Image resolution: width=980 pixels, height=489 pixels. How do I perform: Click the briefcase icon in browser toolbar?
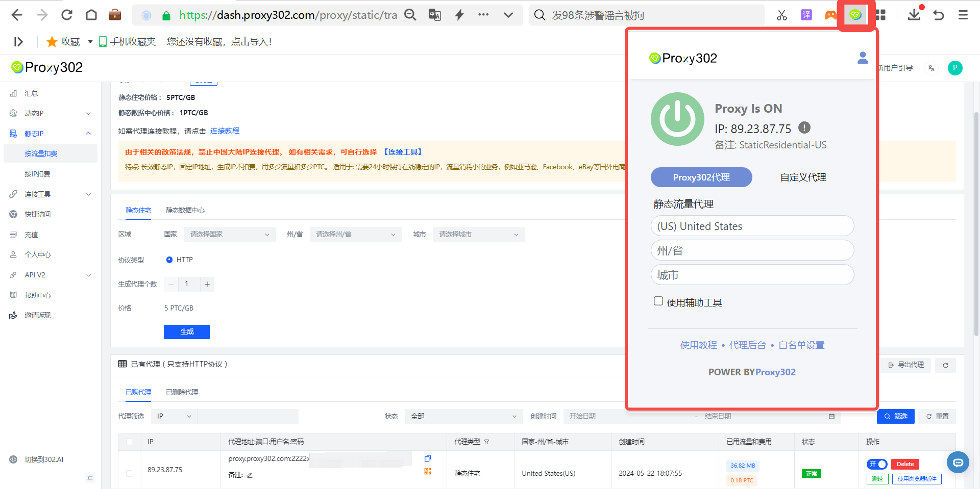click(x=115, y=15)
